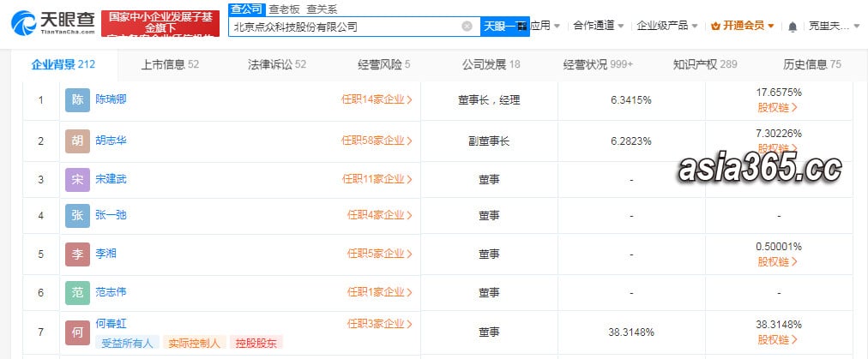Open notifications bell icon
This screenshot has width=868, height=359.
[x=793, y=26]
